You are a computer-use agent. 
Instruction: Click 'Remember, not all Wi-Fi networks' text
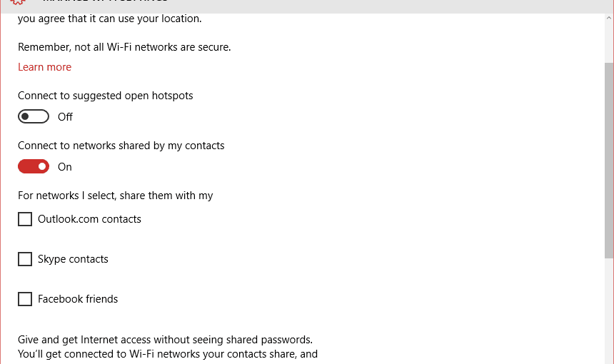124,47
